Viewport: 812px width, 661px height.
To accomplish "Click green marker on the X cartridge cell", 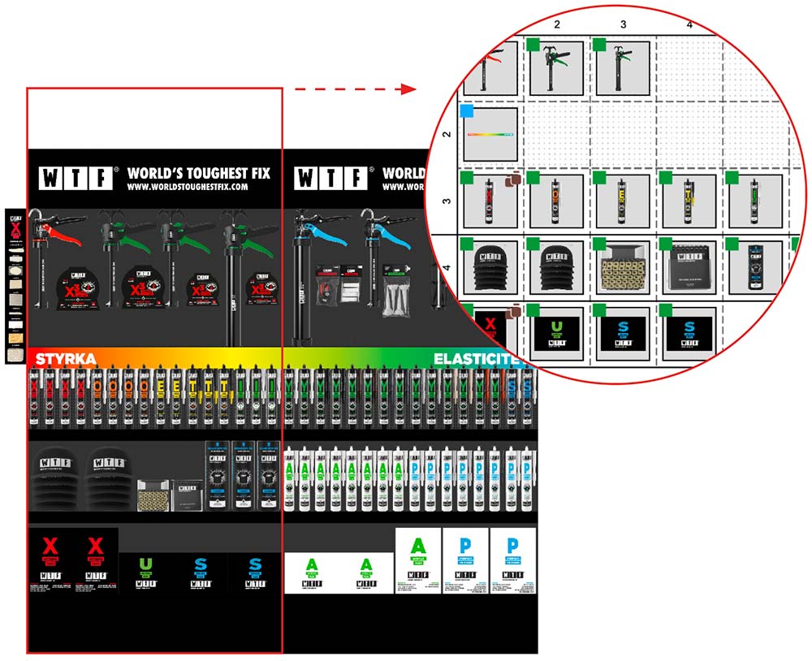I will click(x=467, y=178).
